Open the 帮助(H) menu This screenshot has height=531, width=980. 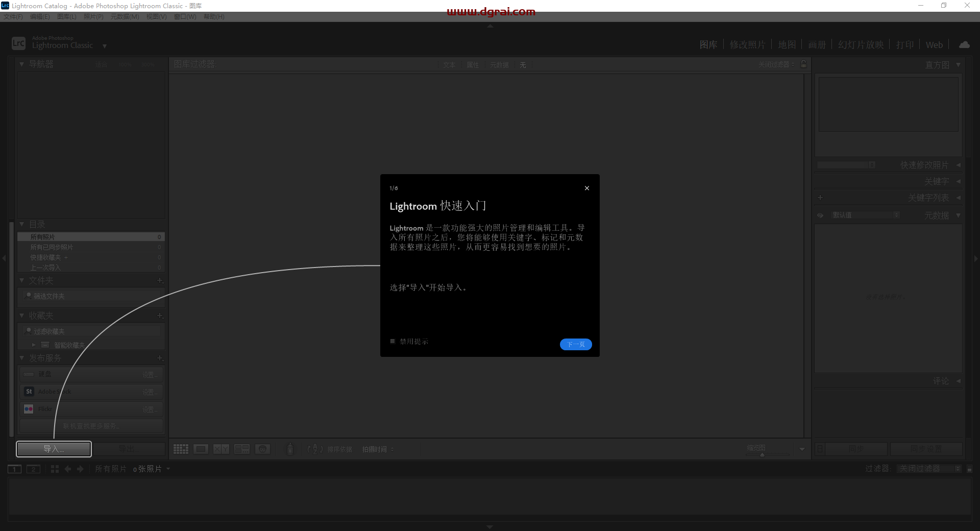pyautogui.click(x=214, y=17)
